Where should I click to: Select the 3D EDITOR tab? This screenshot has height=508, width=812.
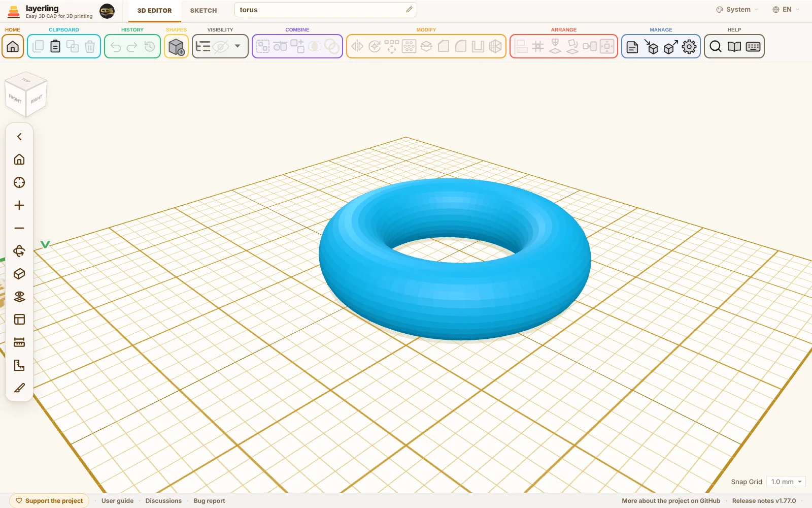(x=154, y=10)
